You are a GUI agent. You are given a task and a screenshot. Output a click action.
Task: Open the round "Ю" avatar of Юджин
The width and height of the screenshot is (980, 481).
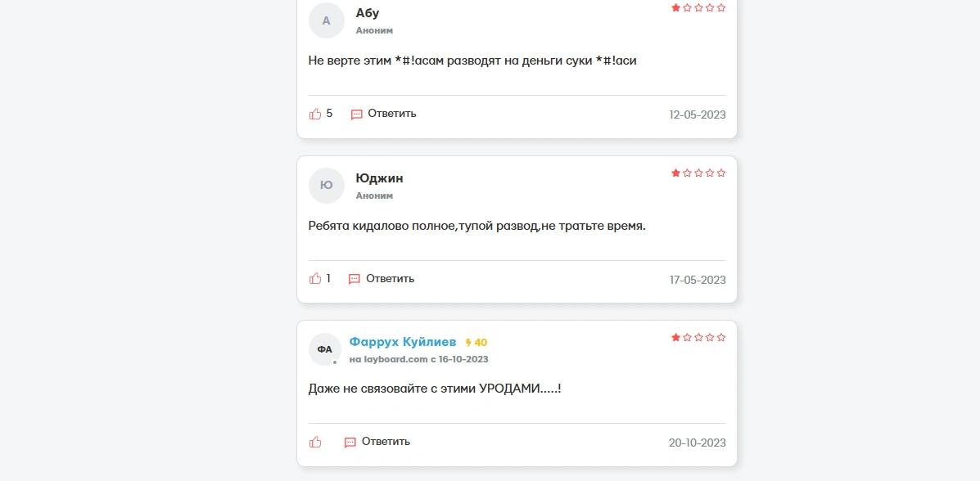pyautogui.click(x=326, y=186)
